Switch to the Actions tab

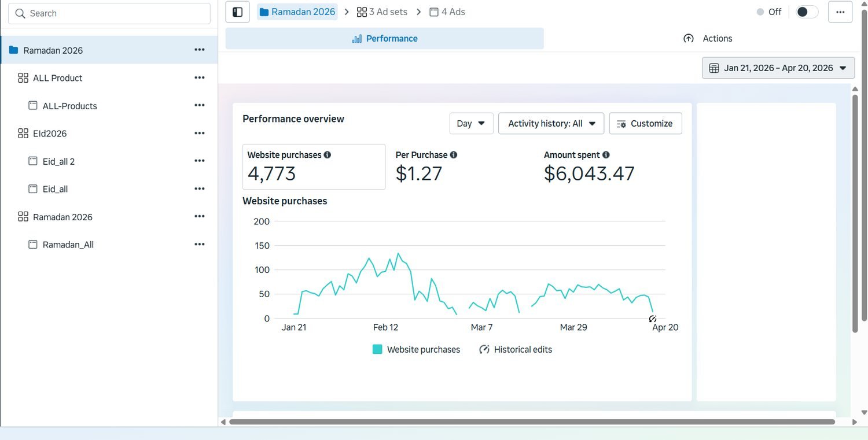[x=707, y=38]
